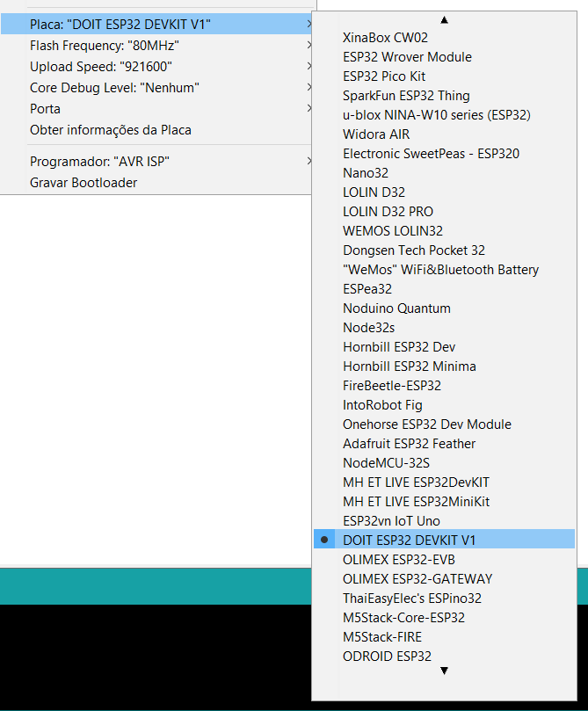Open Upload Speed "921600" submenu
Image resolution: width=588 pixels, height=711 pixels.
[x=156, y=67]
